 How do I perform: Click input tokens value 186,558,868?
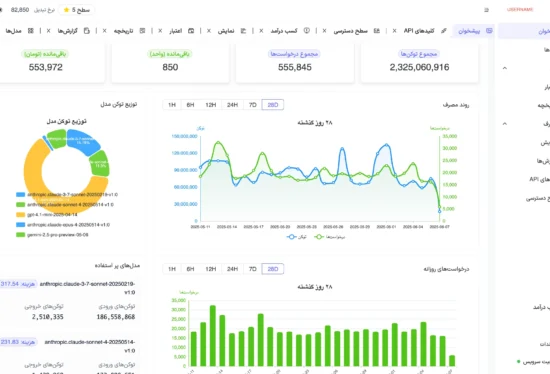[x=116, y=317]
